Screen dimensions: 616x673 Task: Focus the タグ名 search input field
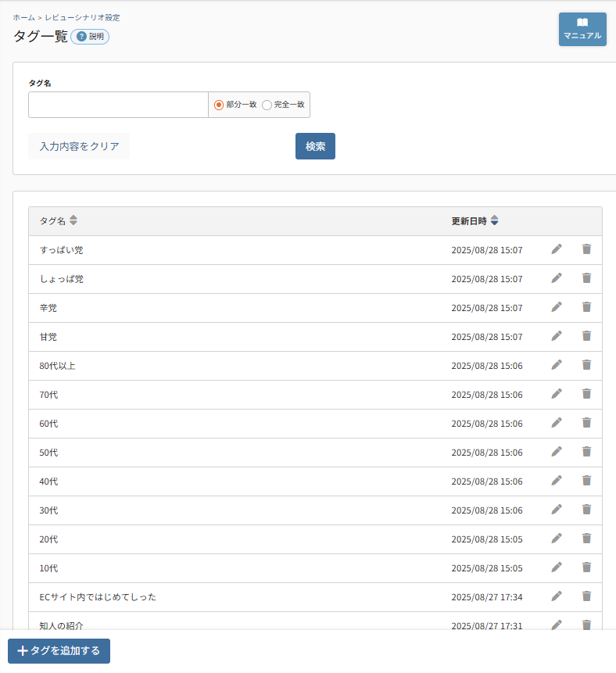[x=118, y=105]
